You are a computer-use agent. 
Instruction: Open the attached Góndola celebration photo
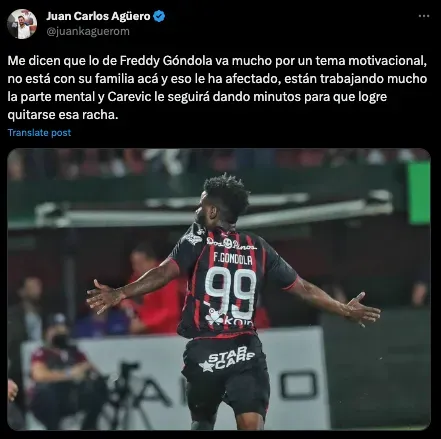click(219, 289)
